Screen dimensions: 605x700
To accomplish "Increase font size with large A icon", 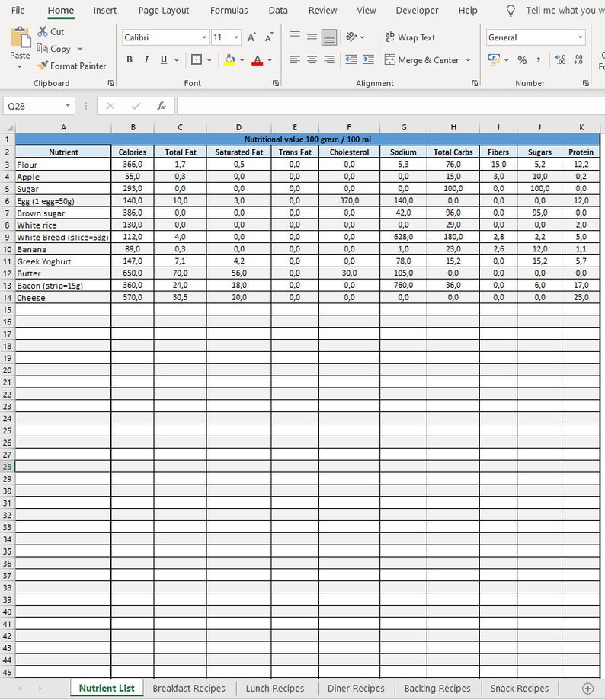I will (251, 37).
